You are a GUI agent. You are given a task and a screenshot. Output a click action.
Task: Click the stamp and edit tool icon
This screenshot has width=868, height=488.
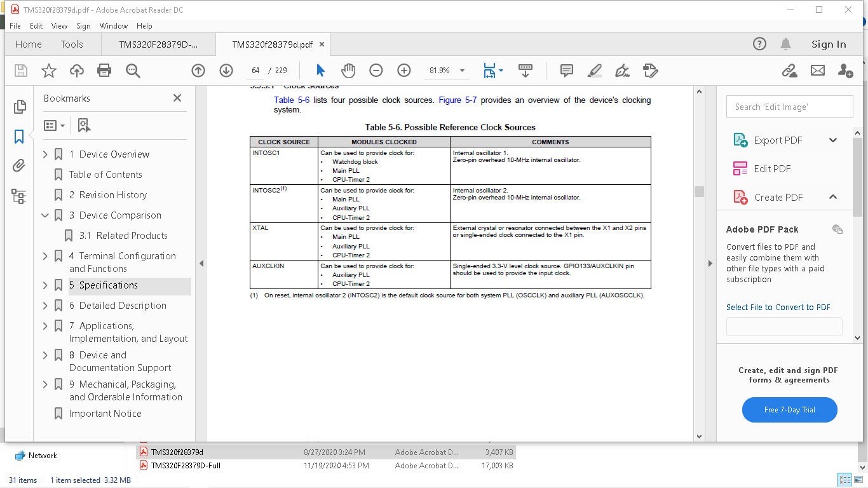click(x=650, y=71)
